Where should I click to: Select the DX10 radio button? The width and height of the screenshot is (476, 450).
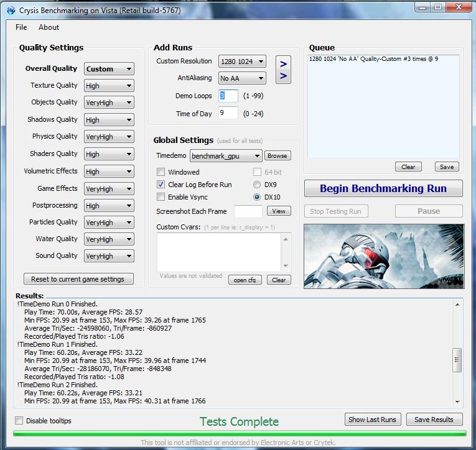257,197
